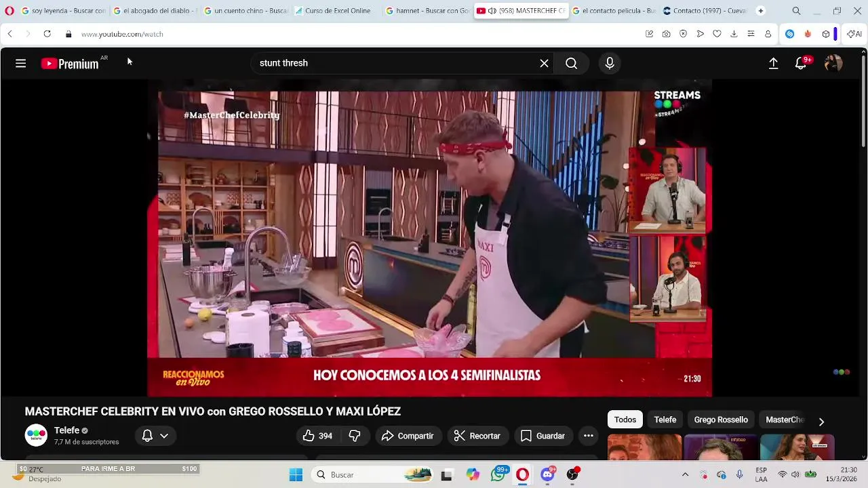This screenshot has width=868, height=488.
Task: Search open tabs with magnifier icon
Action: click(796, 11)
